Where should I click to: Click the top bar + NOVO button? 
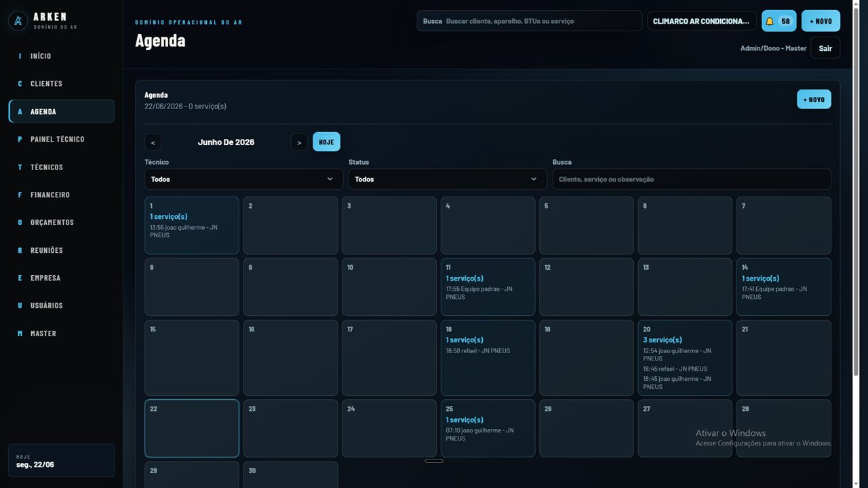coord(821,21)
